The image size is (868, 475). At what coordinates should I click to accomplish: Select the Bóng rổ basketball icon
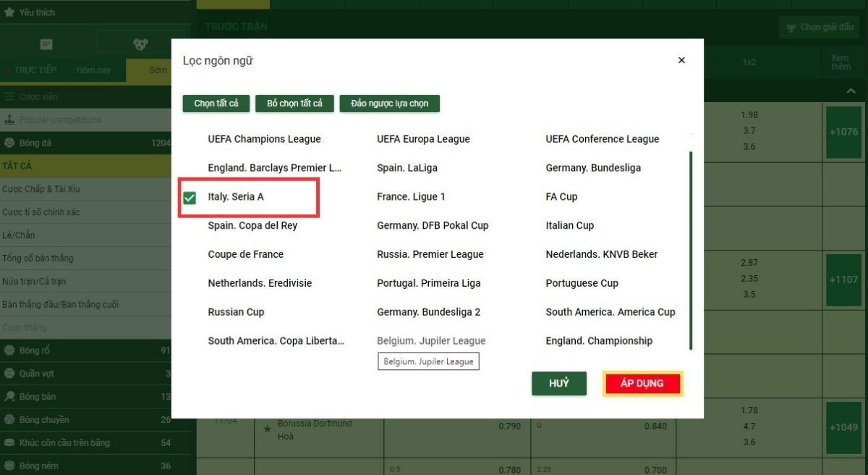(x=9, y=350)
